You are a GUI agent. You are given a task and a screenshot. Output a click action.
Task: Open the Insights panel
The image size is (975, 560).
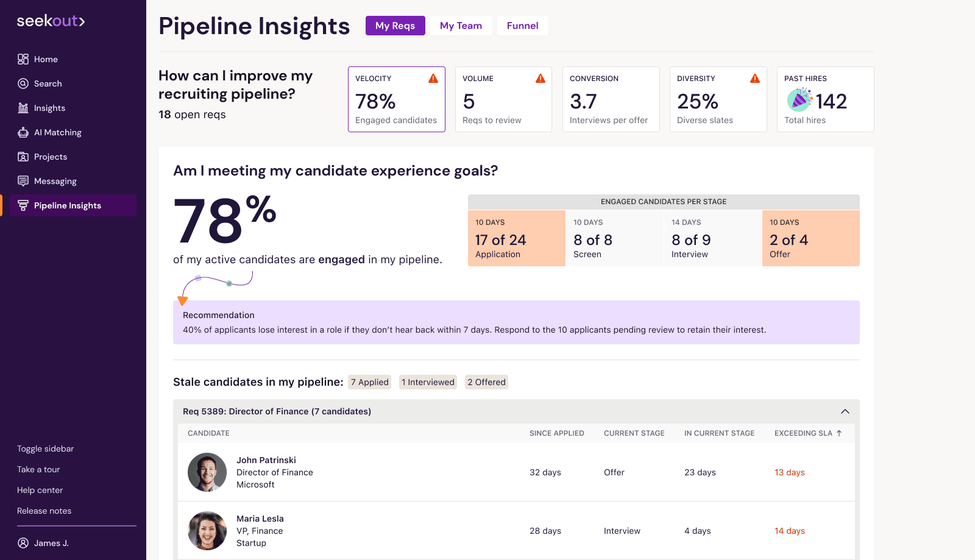coord(49,108)
